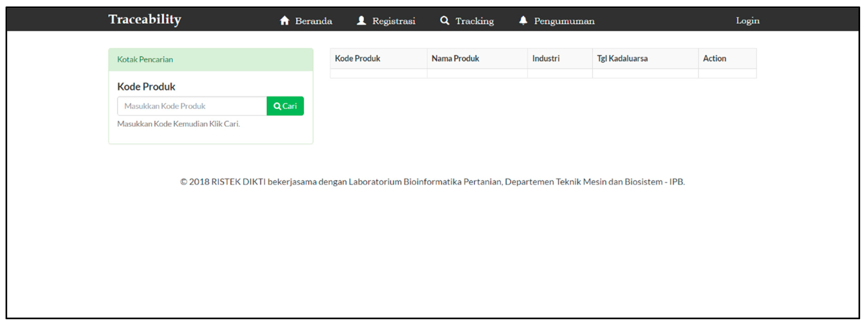Open the Tracking navigation link
Screen dimensions: 868x325
pyautogui.click(x=474, y=21)
